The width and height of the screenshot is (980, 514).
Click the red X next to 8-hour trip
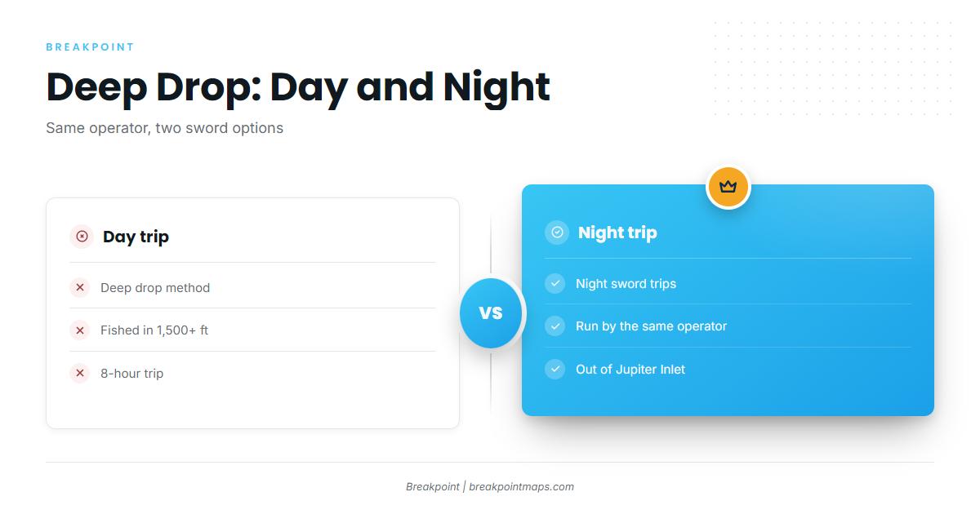(x=80, y=373)
